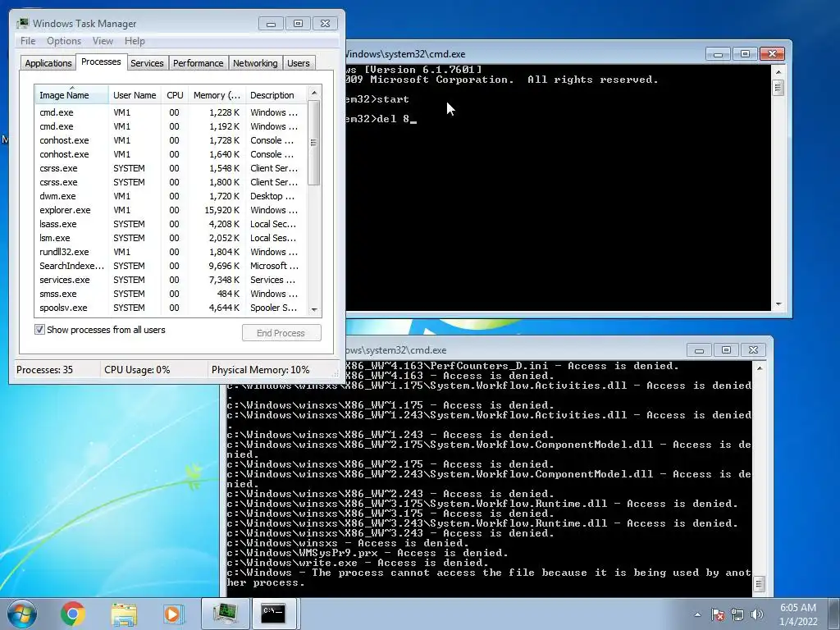Select the conhost.exe row with 1,728 K
This screenshot has width=840, height=630.
pos(171,140)
